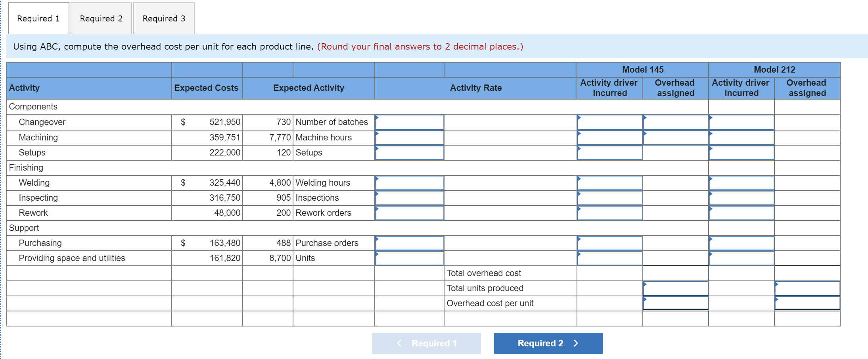The height and width of the screenshot is (359, 868).
Task: Select the Welding activity rate input
Action: point(409,182)
